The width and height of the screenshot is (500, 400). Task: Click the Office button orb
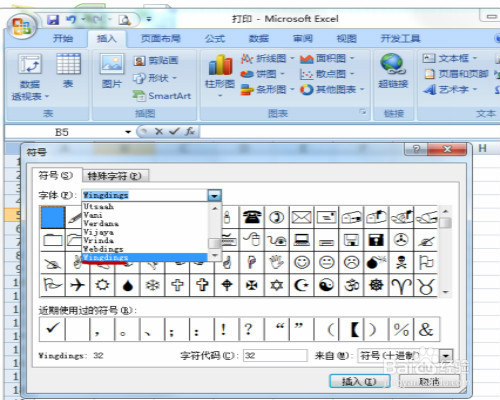[21, 26]
